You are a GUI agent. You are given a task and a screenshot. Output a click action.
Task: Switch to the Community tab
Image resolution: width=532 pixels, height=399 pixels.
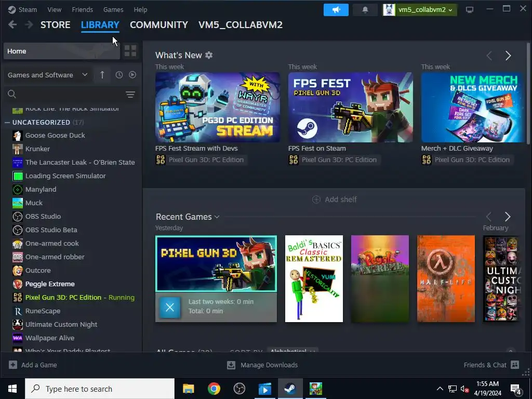click(x=159, y=25)
